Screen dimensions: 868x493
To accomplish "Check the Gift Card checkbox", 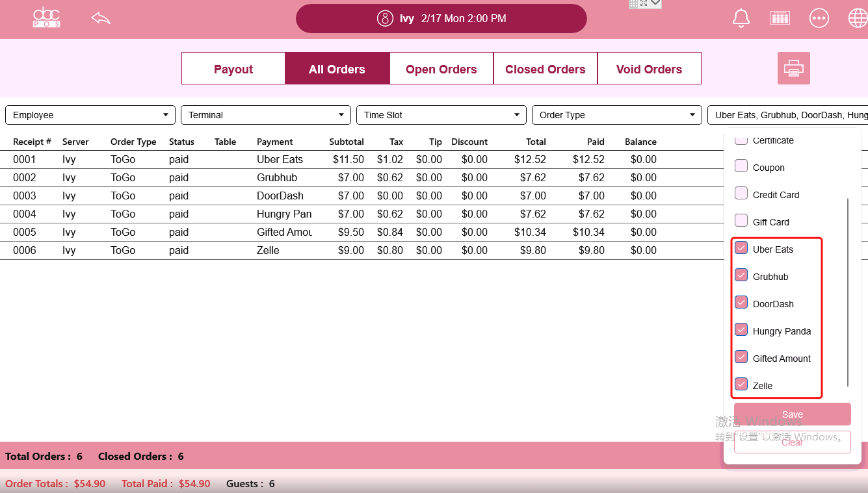I will click(741, 220).
